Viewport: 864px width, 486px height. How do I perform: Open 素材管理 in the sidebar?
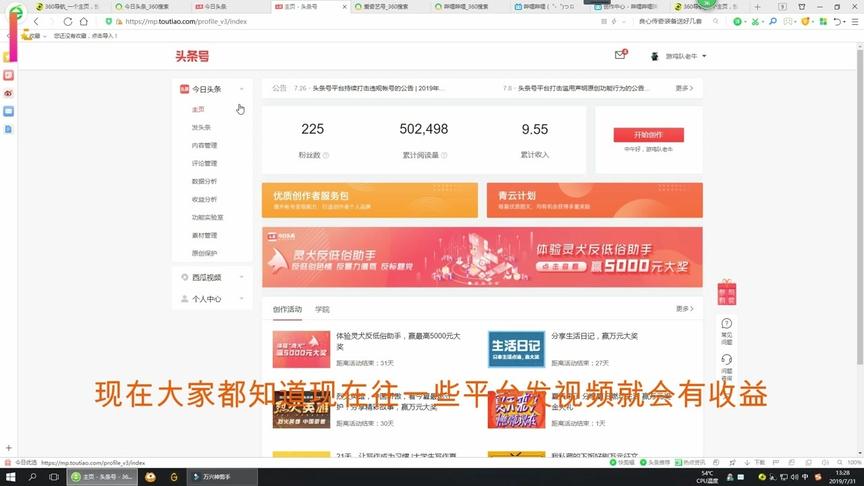click(204, 235)
